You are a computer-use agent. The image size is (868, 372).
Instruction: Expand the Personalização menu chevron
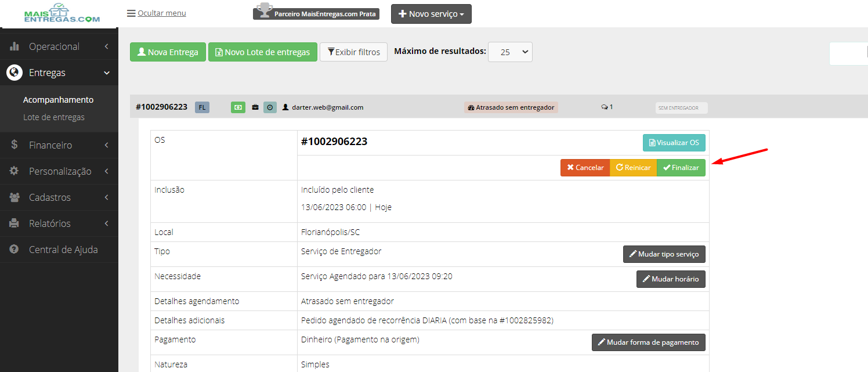107,171
